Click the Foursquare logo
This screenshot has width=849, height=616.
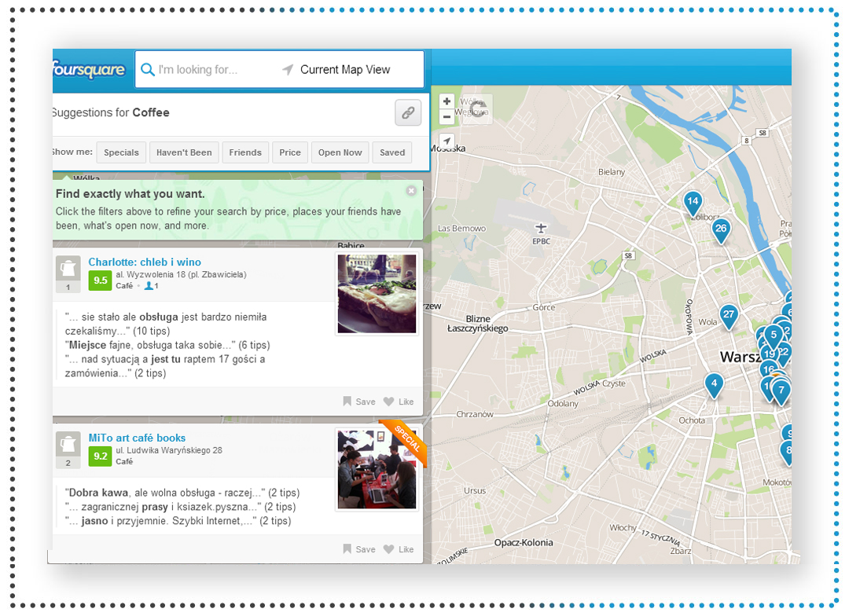tap(90, 70)
